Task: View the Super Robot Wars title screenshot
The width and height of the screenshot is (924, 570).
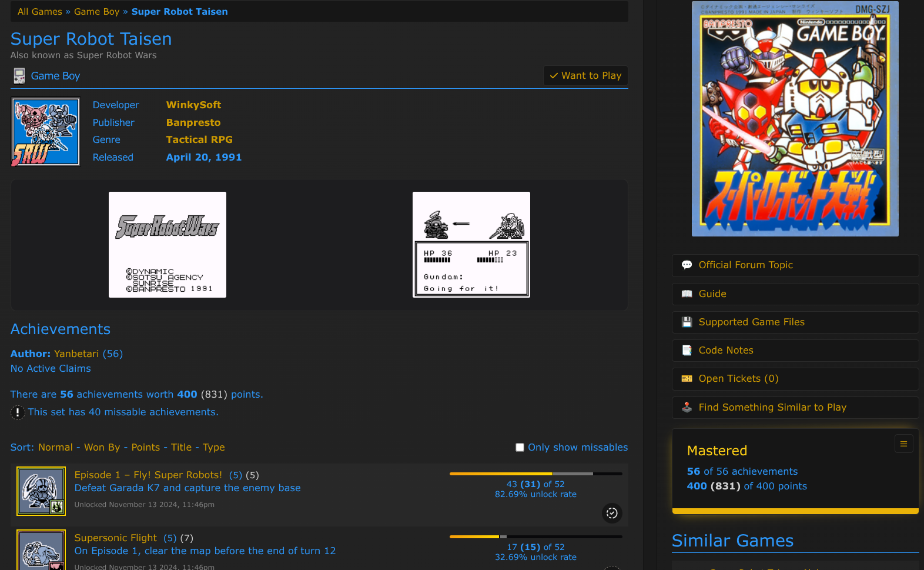Action: [x=168, y=245]
